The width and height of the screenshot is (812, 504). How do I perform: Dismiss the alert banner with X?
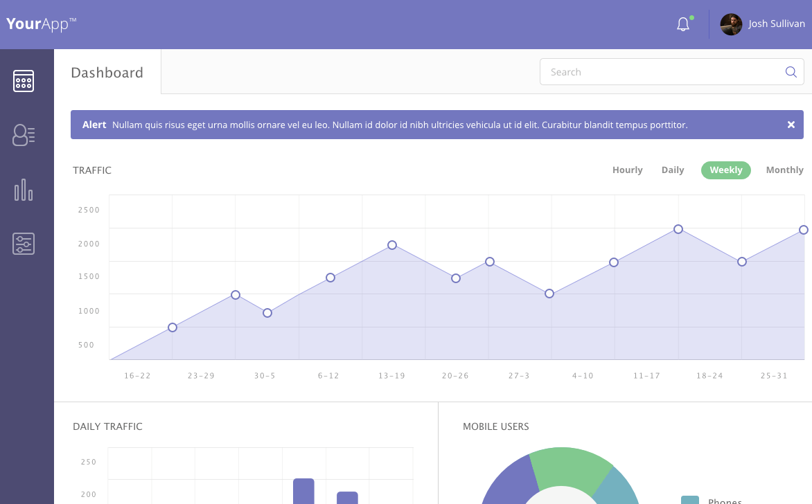point(791,125)
